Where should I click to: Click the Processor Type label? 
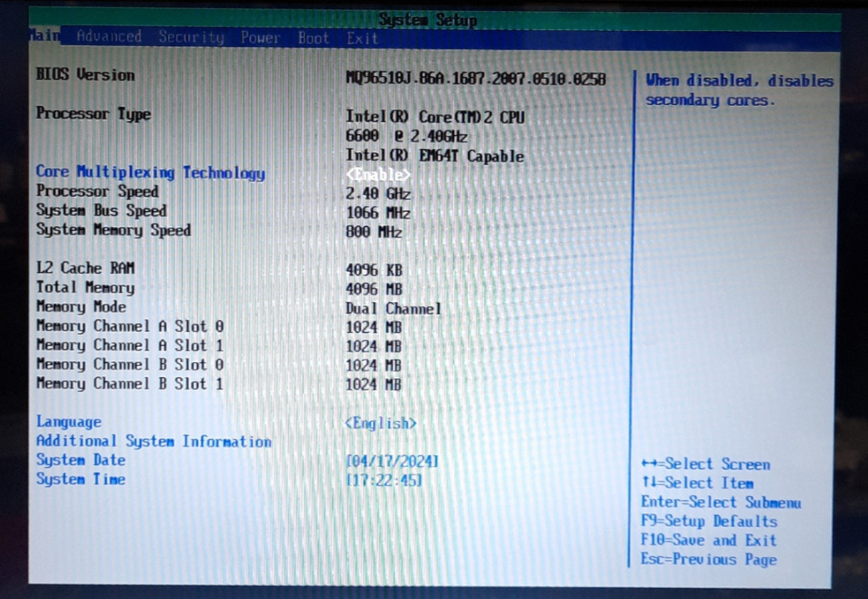coord(93,114)
